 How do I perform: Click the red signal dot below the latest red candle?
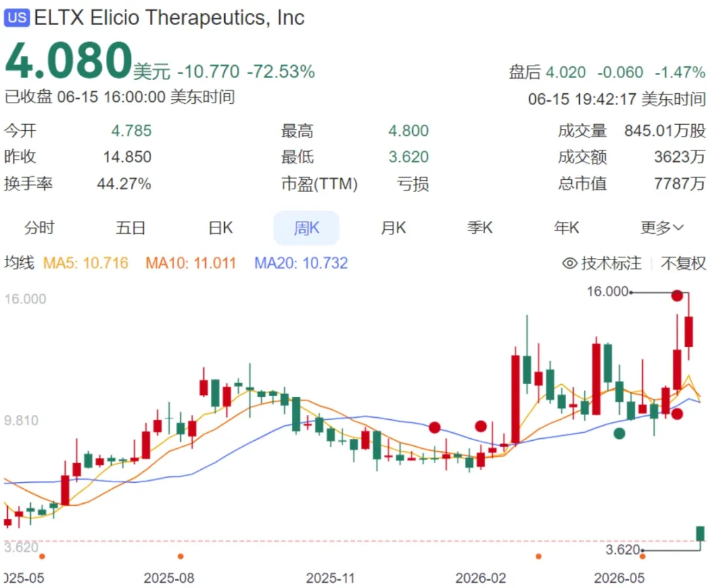pos(677,413)
